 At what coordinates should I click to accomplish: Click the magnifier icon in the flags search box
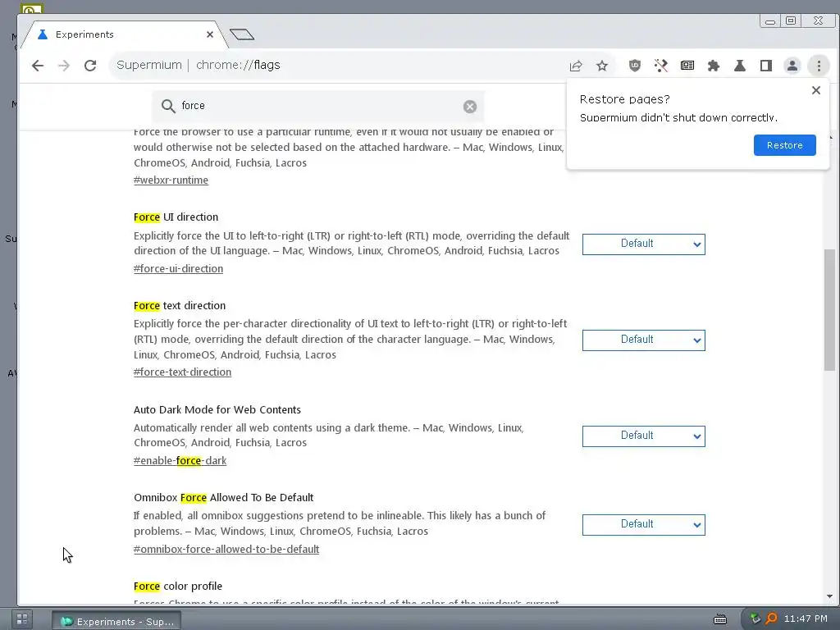pos(168,106)
